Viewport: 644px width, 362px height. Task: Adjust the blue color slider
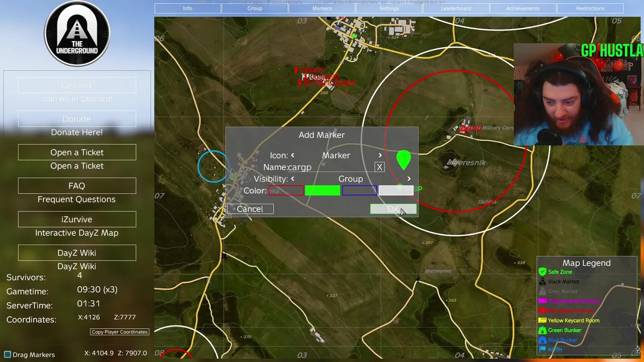pyautogui.click(x=359, y=191)
